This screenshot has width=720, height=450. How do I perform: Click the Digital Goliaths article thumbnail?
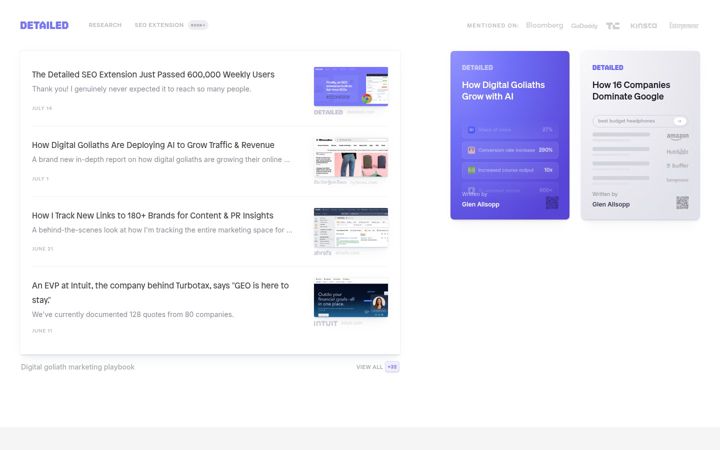(x=351, y=157)
